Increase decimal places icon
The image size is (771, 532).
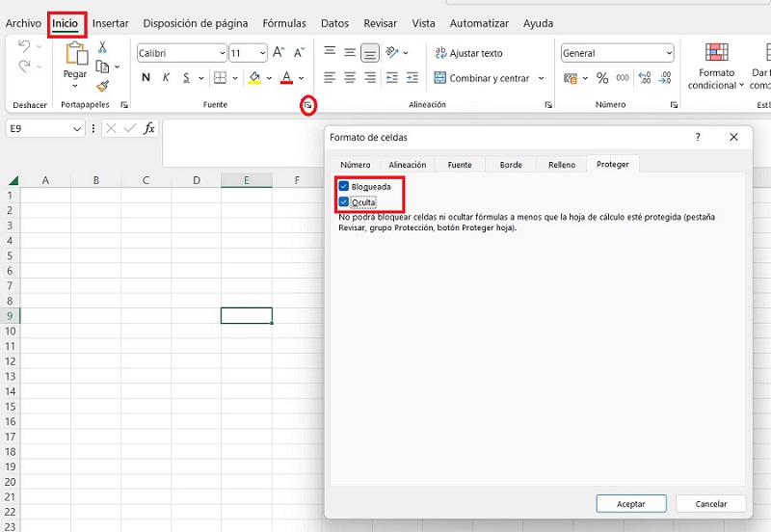[645, 78]
